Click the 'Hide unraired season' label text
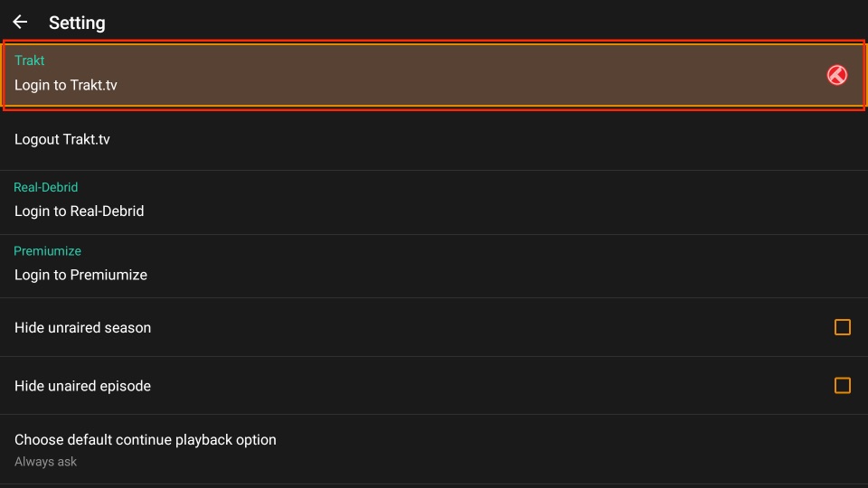The height and width of the screenshot is (488, 868). (82, 328)
